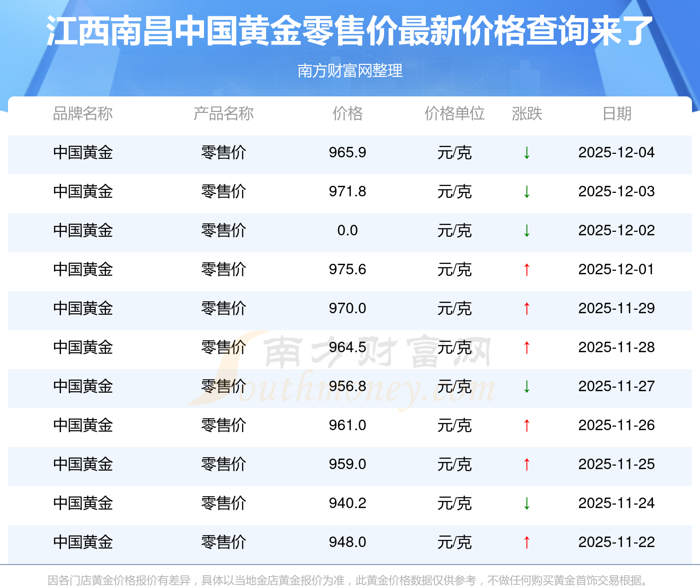Click the subtitle 南方财富网整理
The height and width of the screenshot is (588, 700).
350,71
